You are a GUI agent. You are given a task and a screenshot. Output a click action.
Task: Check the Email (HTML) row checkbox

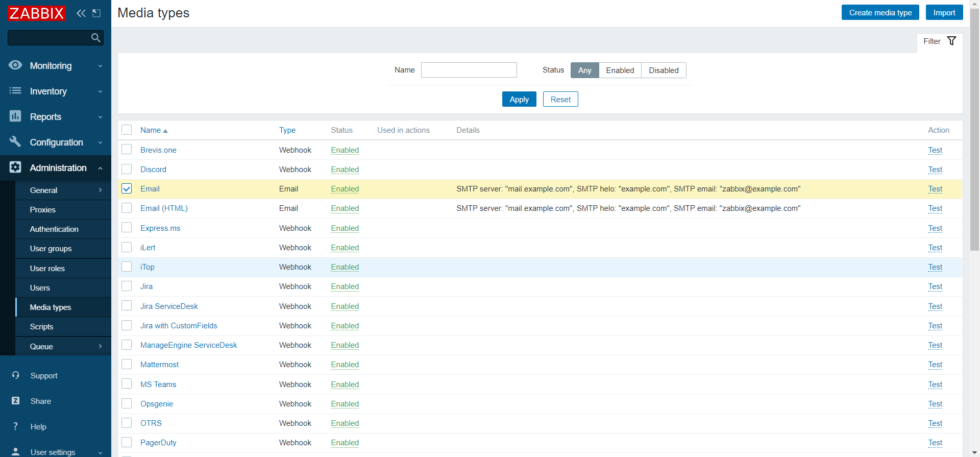point(127,208)
